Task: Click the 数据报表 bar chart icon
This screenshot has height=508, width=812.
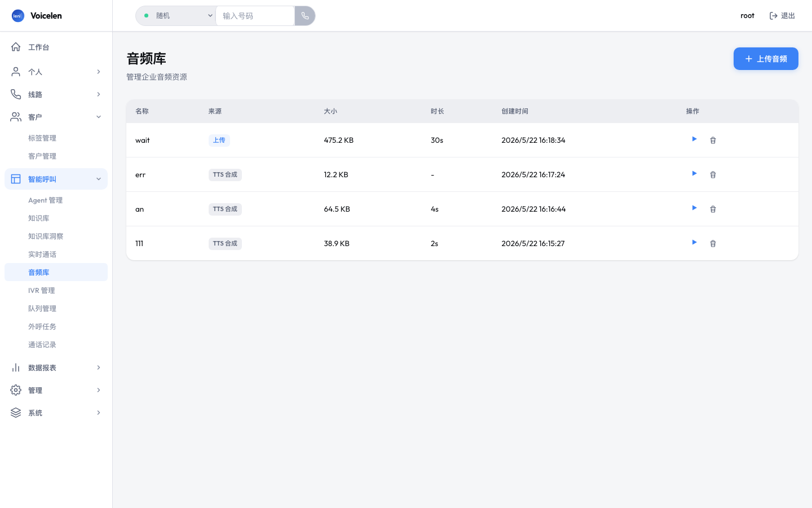Action: [x=16, y=367]
